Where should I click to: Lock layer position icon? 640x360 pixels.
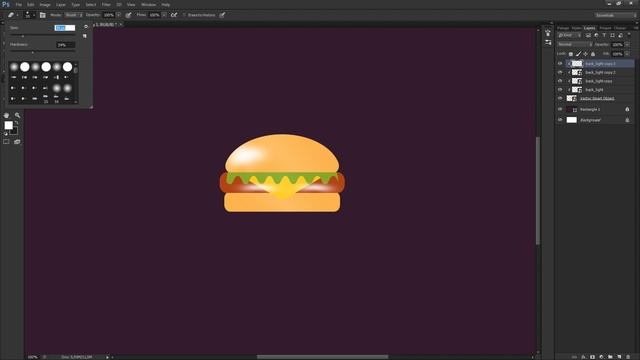[x=585, y=54]
